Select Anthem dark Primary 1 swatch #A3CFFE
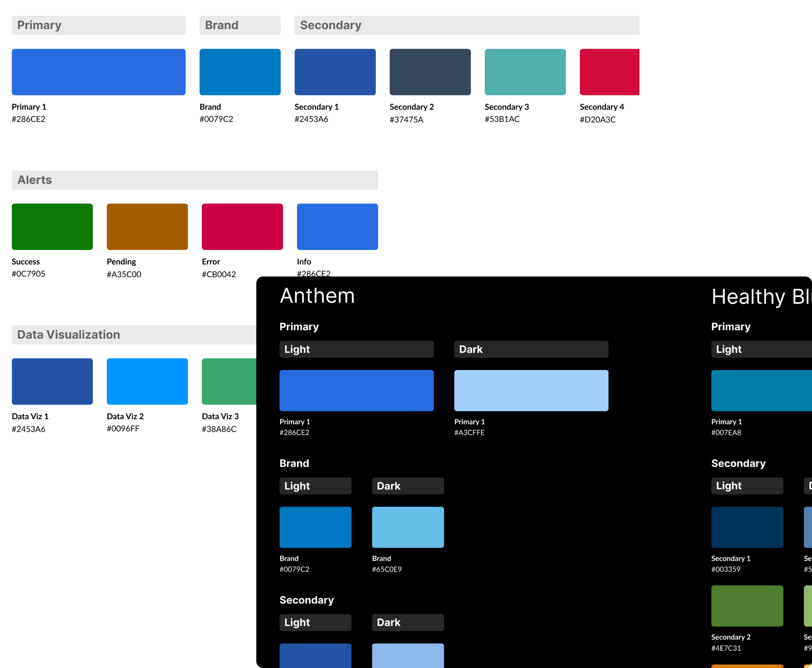 [531, 391]
